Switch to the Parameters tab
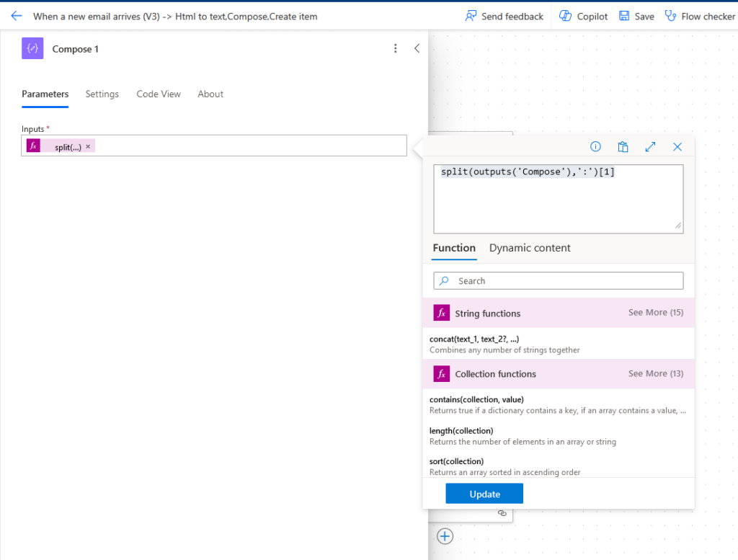 pos(45,94)
